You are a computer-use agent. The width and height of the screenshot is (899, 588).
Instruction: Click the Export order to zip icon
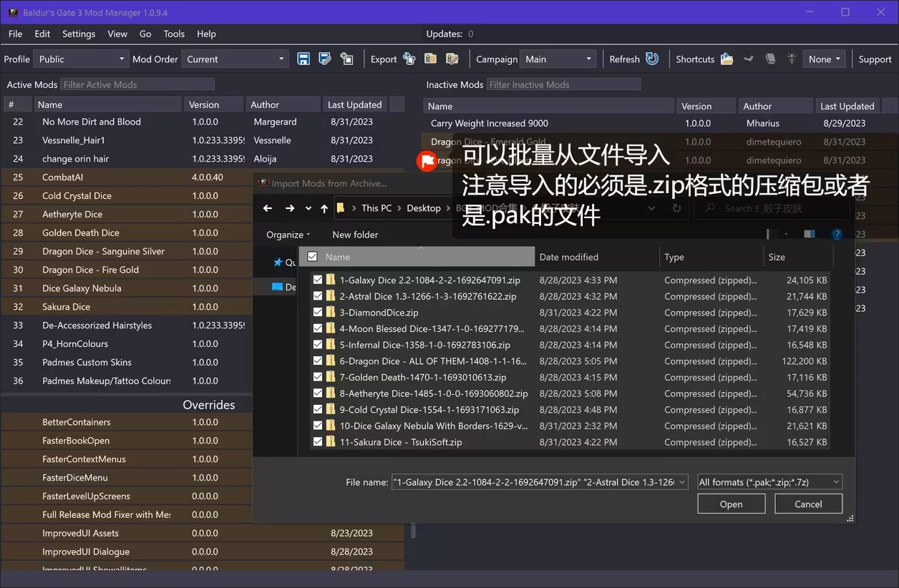[430, 59]
